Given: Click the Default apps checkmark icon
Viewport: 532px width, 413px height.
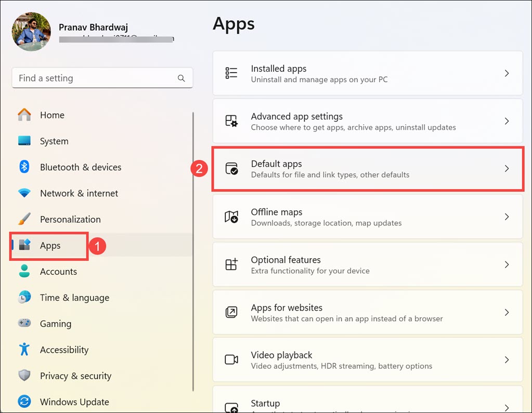Looking at the screenshot, I should tap(231, 169).
